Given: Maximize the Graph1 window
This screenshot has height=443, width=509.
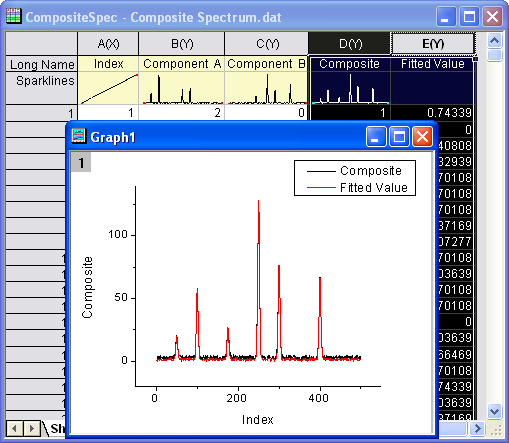Looking at the screenshot, I should coord(399,136).
